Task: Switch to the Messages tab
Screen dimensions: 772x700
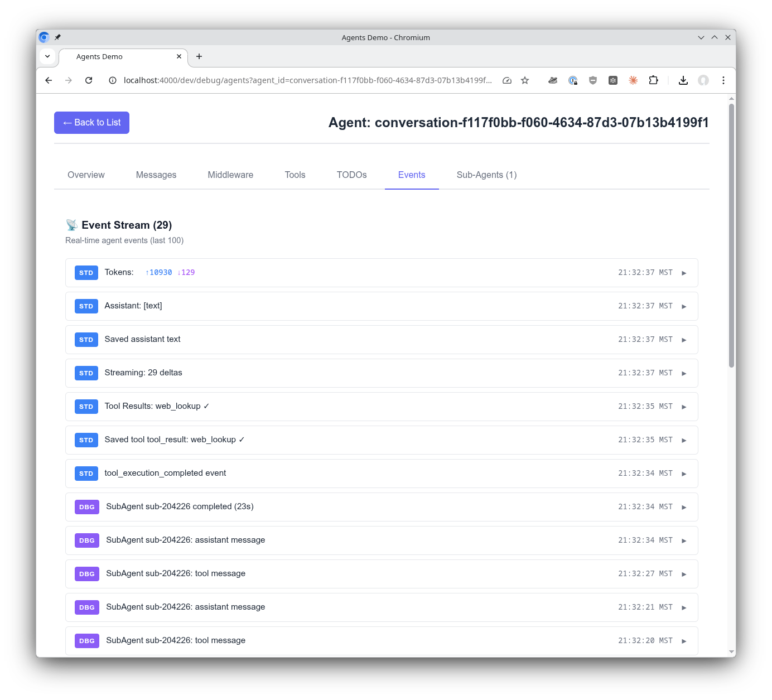Action: pos(156,175)
